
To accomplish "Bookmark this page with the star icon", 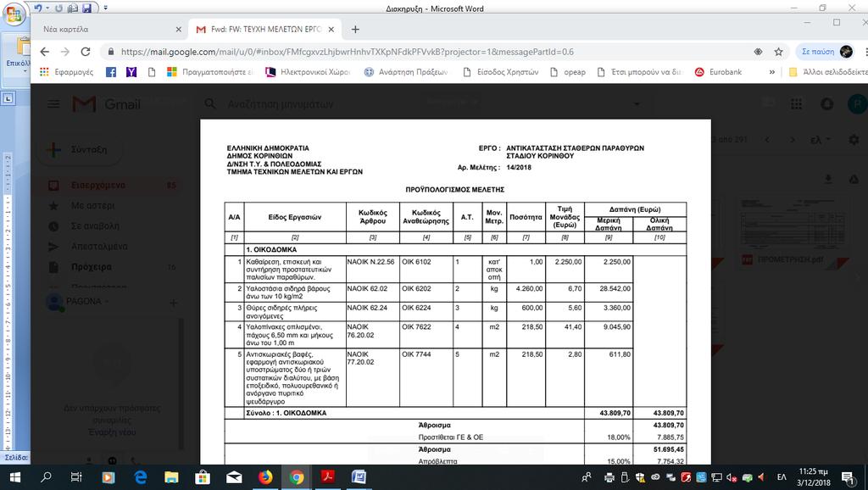I will (x=778, y=52).
